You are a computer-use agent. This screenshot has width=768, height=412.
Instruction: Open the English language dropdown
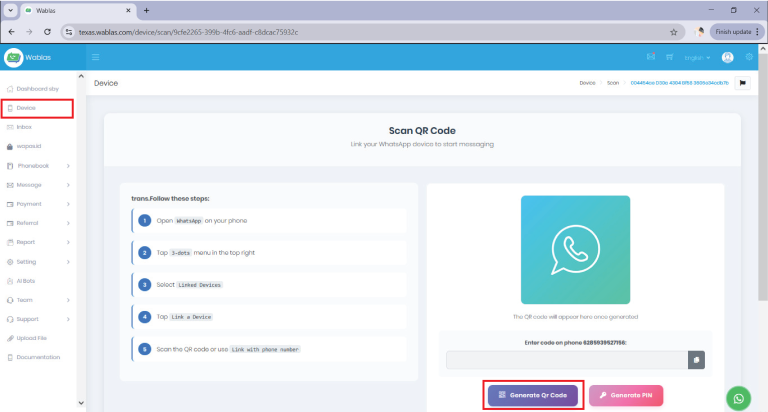tap(697, 58)
